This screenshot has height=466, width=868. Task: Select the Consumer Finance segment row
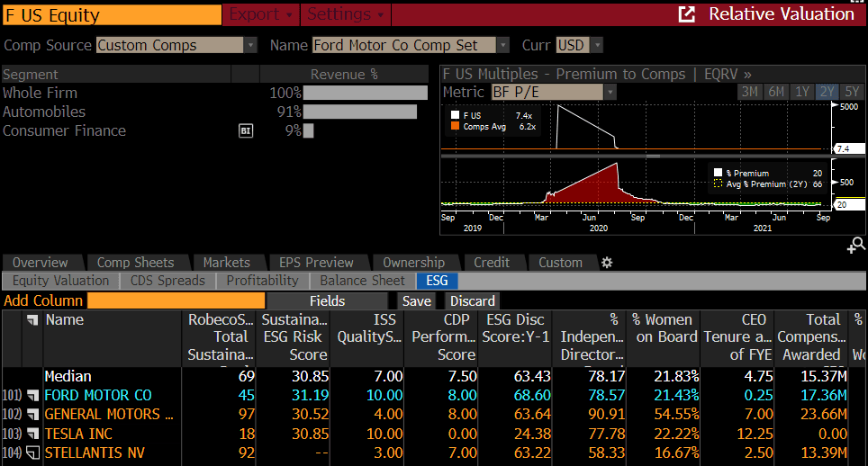coord(215,131)
